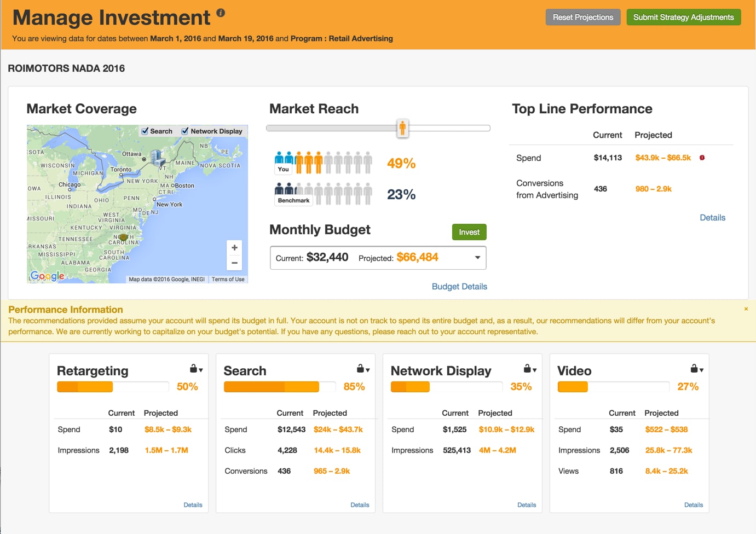
Task: Open the Search card lock icon menu
Action: (363, 369)
